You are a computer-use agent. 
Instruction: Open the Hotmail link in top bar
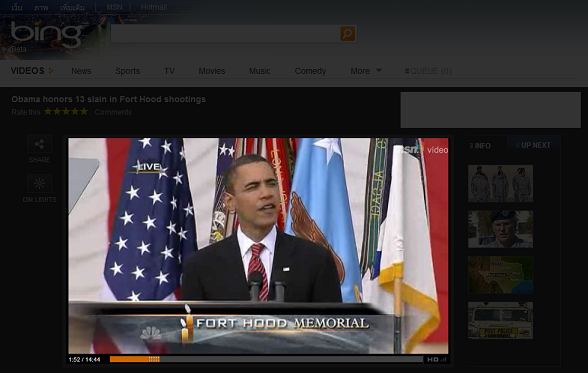coord(154,7)
